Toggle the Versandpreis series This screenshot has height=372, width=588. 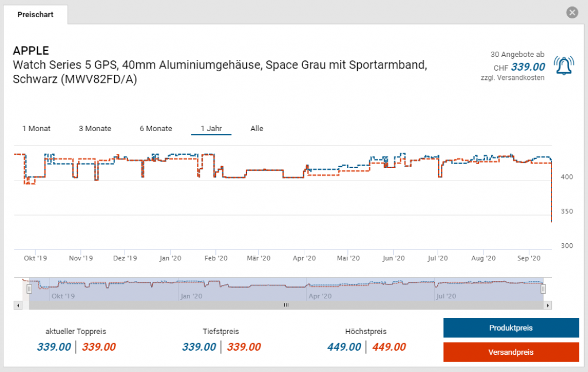pyautogui.click(x=510, y=352)
